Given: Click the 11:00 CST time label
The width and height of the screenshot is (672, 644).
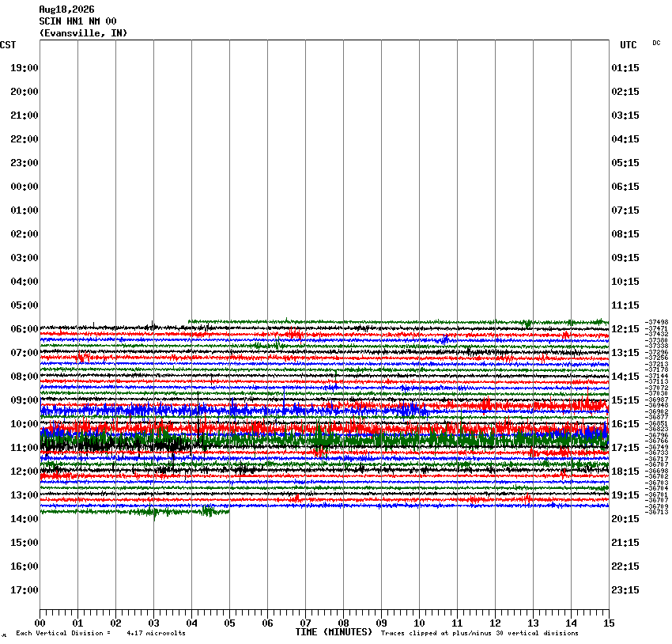Looking at the screenshot, I should tap(25, 448).
